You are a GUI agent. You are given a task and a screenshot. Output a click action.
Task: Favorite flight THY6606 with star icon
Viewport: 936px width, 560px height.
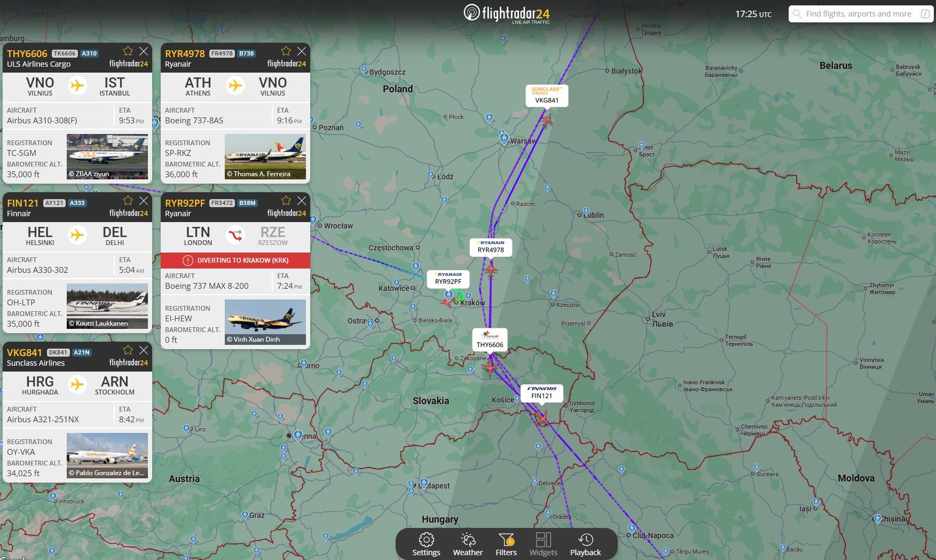(128, 51)
